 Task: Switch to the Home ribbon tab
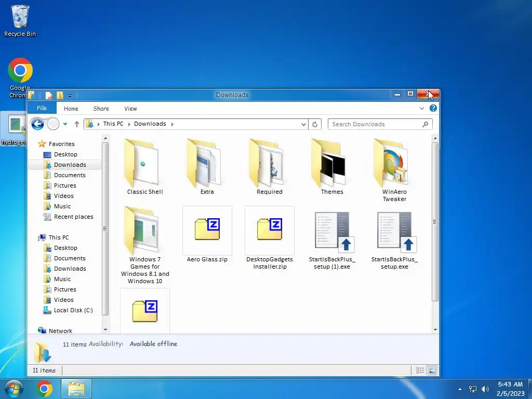coord(71,109)
